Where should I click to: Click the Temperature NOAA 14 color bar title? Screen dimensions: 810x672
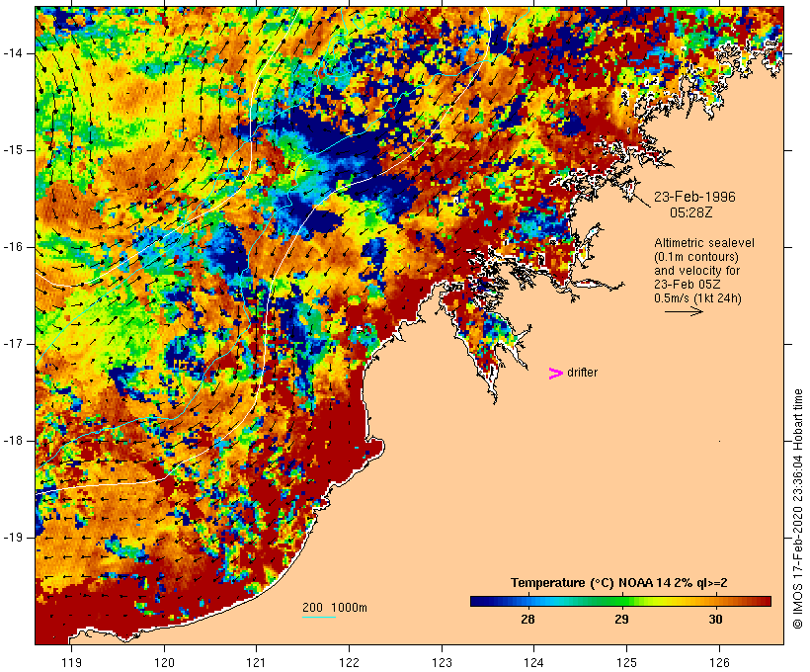click(x=619, y=583)
